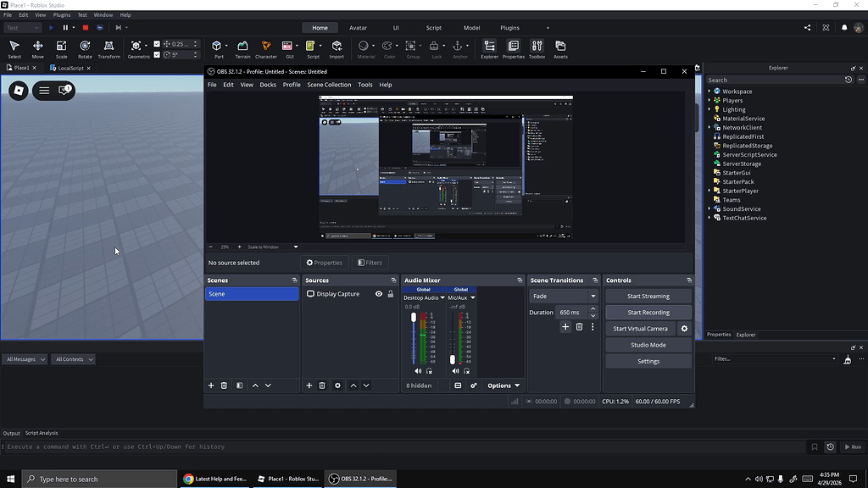The image size is (868, 488).
Task: Open Settings from OBS Controls dock
Action: pos(648,361)
